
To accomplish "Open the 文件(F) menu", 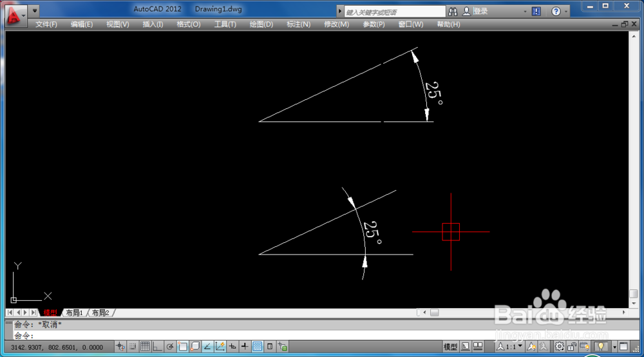I will 46,24.
